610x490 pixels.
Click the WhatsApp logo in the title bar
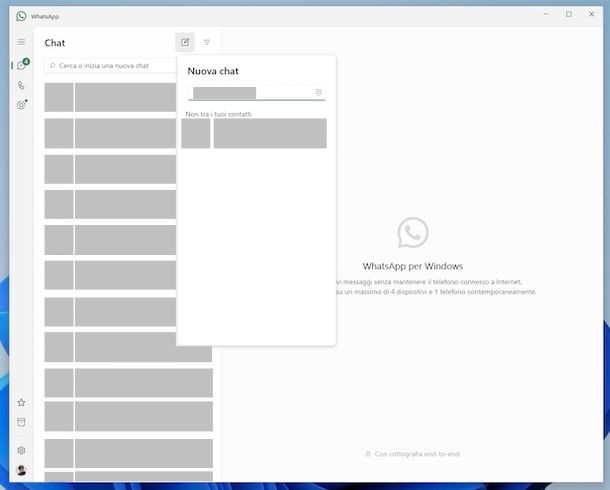click(21, 16)
